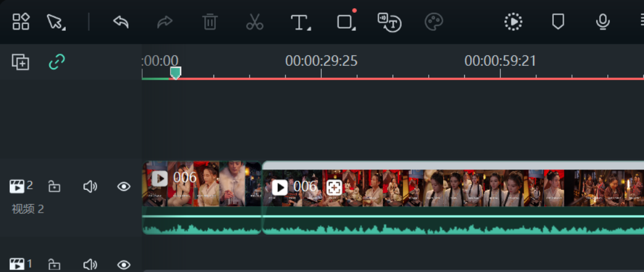Open dropdown arrow beside the selection tool
The image size is (644, 272).
point(63,29)
